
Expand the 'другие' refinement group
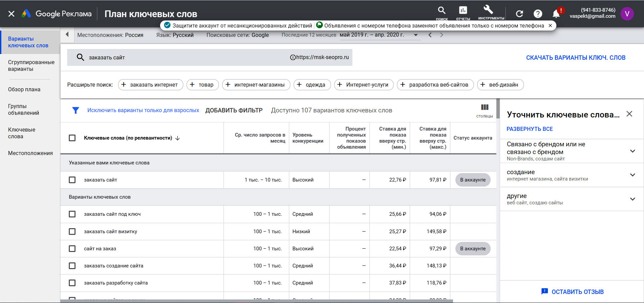click(x=632, y=199)
